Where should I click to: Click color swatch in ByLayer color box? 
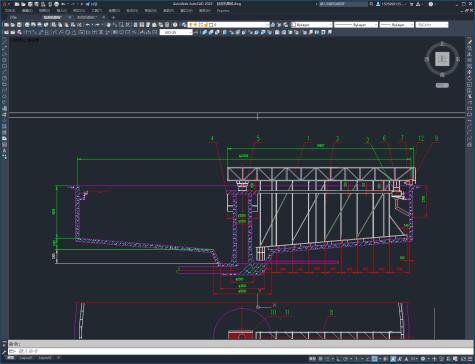pyautogui.click(x=293, y=25)
